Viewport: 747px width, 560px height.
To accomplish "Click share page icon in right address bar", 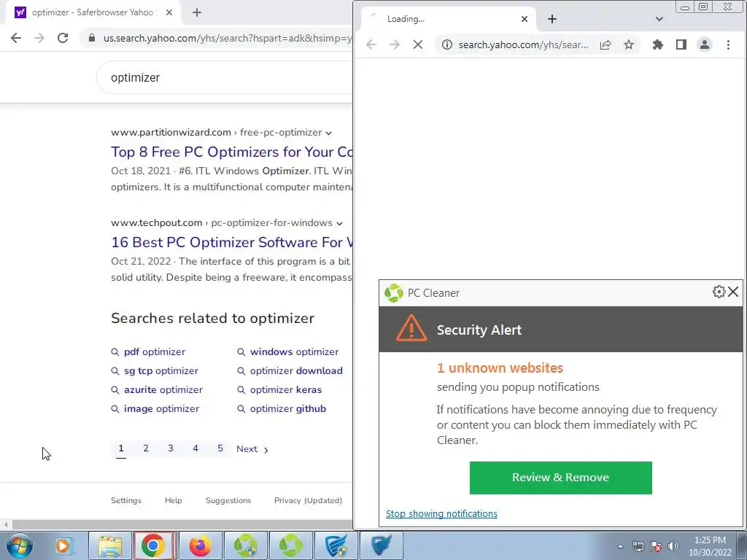I will [605, 44].
